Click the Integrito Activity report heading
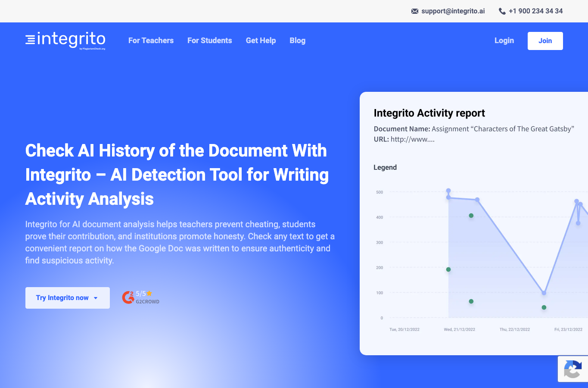The image size is (588, 388). coord(429,113)
